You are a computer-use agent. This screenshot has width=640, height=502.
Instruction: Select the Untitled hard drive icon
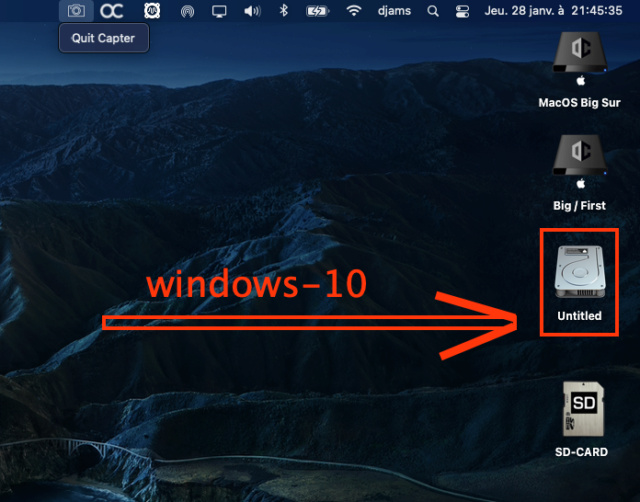point(580,273)
